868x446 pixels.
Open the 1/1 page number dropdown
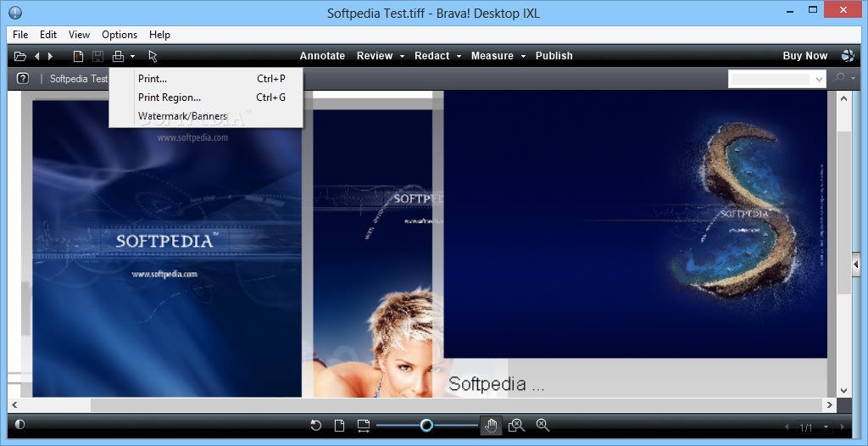coord(826,427)
